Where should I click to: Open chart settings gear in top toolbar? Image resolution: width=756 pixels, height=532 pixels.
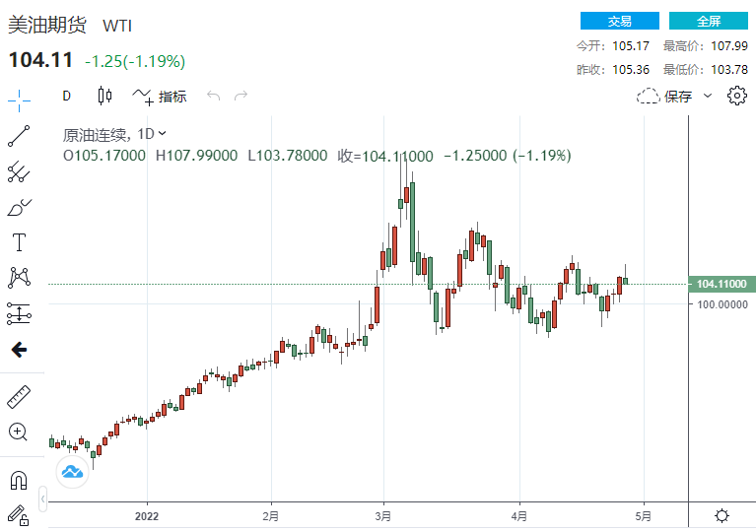[736, 96]
